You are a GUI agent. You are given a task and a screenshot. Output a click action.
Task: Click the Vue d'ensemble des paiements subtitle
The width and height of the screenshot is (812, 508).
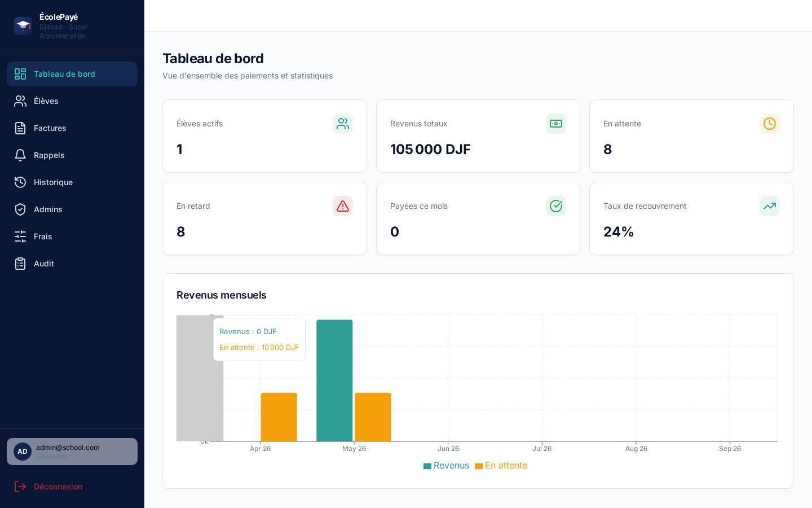point(248,76)
